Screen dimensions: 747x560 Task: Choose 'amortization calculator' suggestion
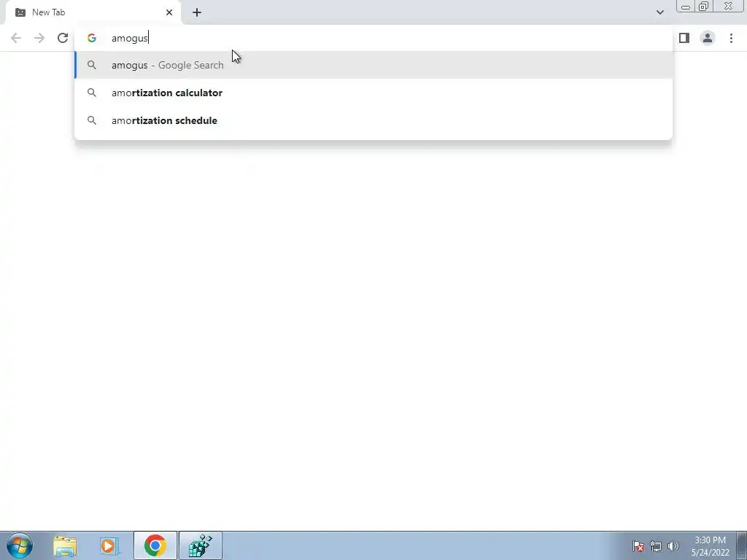(373, 93)
